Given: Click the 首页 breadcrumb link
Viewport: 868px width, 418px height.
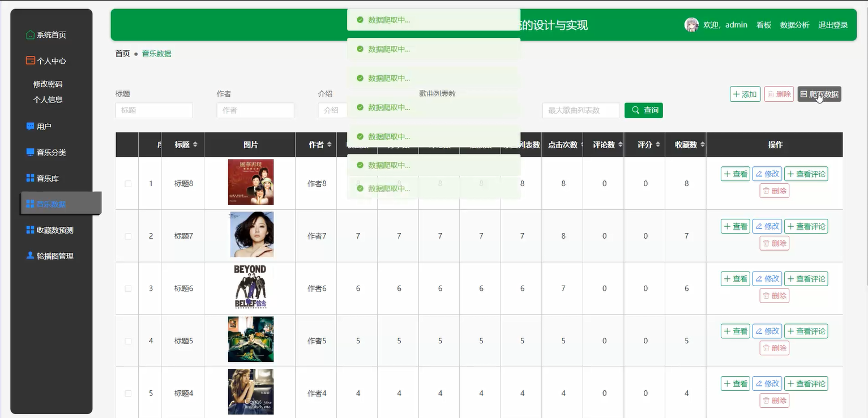Looking at the screenshot, I should pyautogui.click(x=123, y=54).
